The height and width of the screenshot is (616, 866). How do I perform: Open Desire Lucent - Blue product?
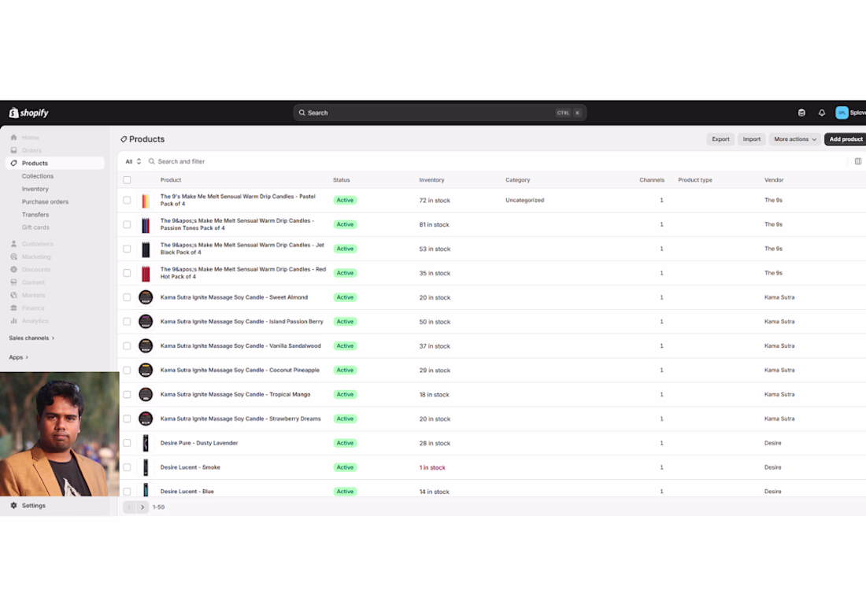click(x=187, y=492)
